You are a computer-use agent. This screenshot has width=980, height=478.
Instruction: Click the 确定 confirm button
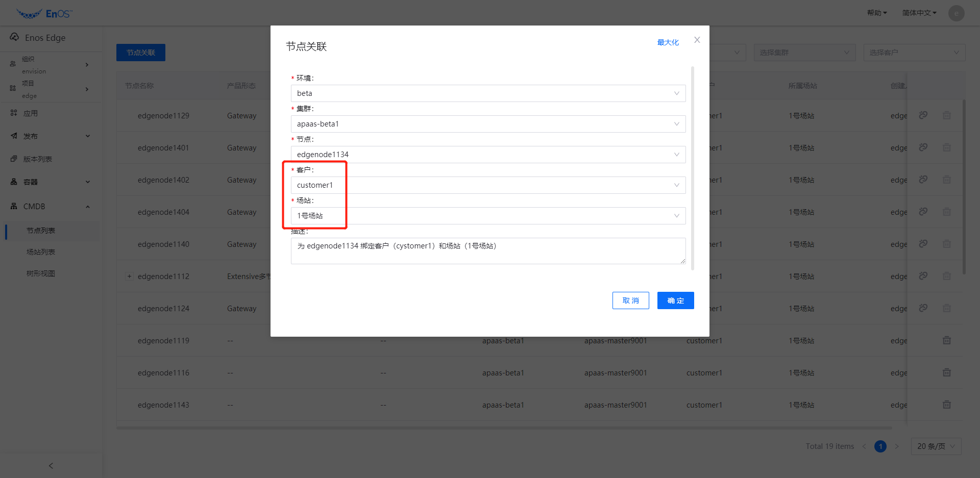click(x=675, y=300)
